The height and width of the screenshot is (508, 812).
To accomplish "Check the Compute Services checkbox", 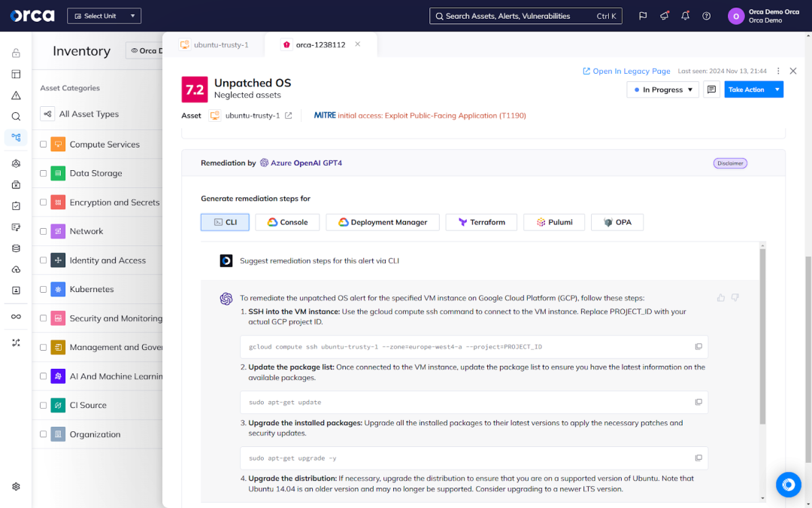I will pyautogui.click(x=44, y=144).
